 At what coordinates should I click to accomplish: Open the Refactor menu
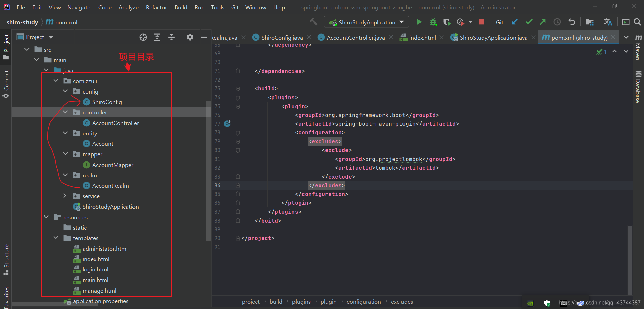click(x=156, y=7)
